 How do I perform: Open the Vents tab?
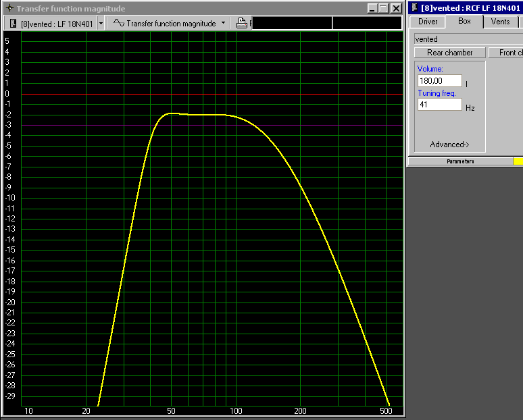click(500, 22)
